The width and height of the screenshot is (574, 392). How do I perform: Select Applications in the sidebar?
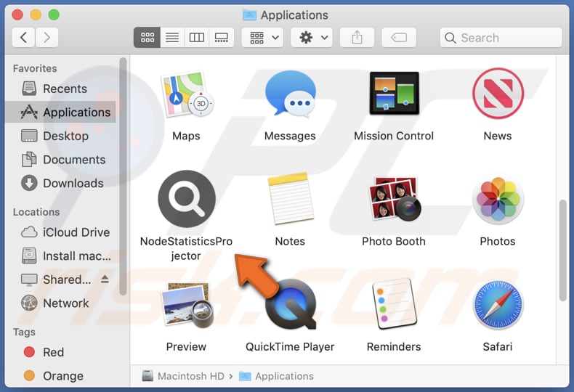[60, 112]
